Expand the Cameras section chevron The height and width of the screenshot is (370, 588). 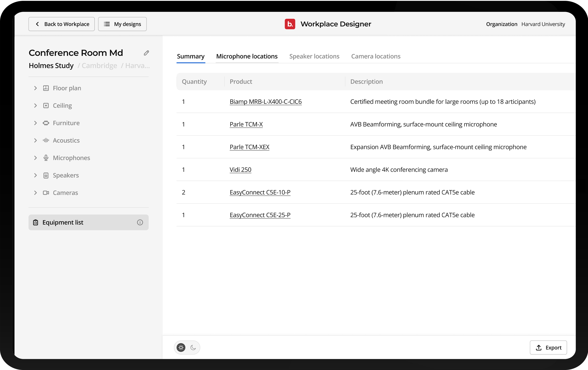(x=35, y=193)
